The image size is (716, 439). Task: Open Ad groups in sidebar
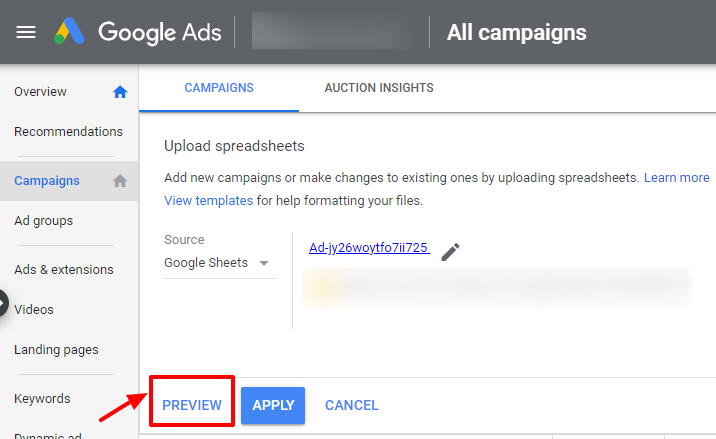pyautogui.click(x=43, y=221)
